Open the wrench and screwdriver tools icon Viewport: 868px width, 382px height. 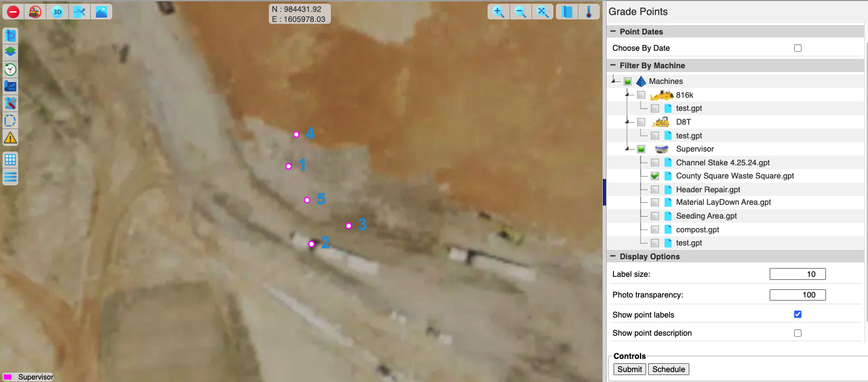(11, 103)
